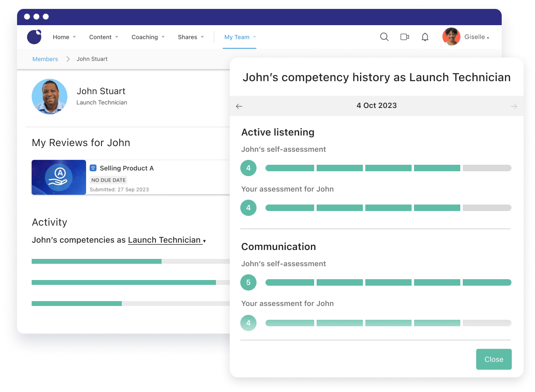Select the My Team tab
535x392 pixels.
tap(239, 37)
